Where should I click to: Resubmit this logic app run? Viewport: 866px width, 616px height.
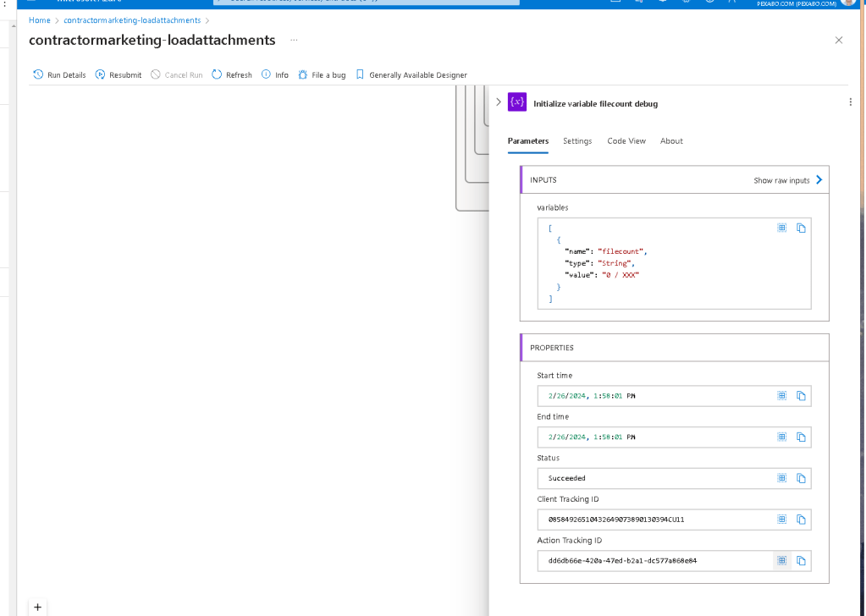pos(119,74)
